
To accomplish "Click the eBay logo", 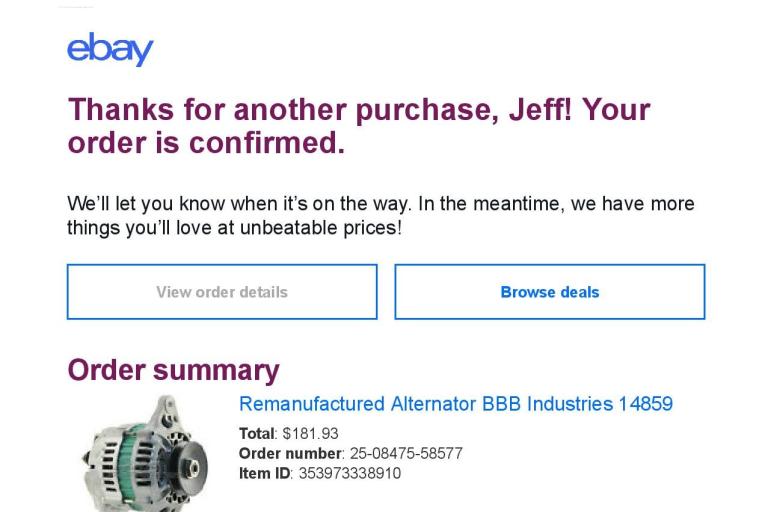I will pos(110,49).
